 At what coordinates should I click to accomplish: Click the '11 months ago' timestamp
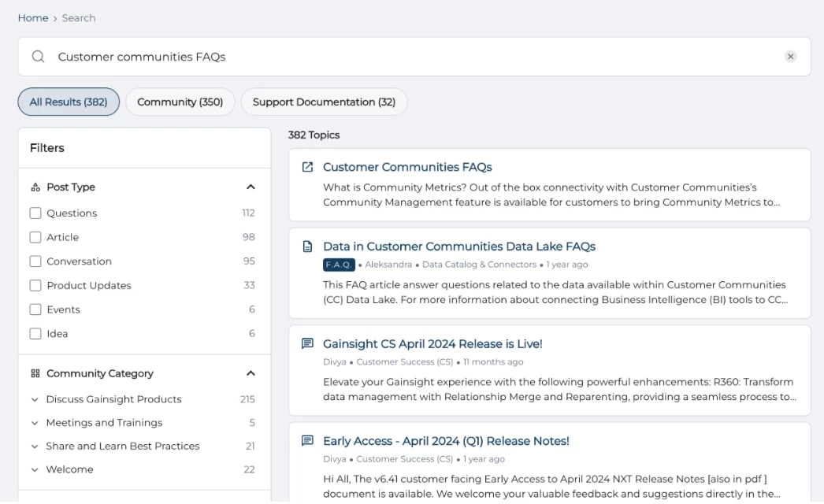[x=493, y=361]
